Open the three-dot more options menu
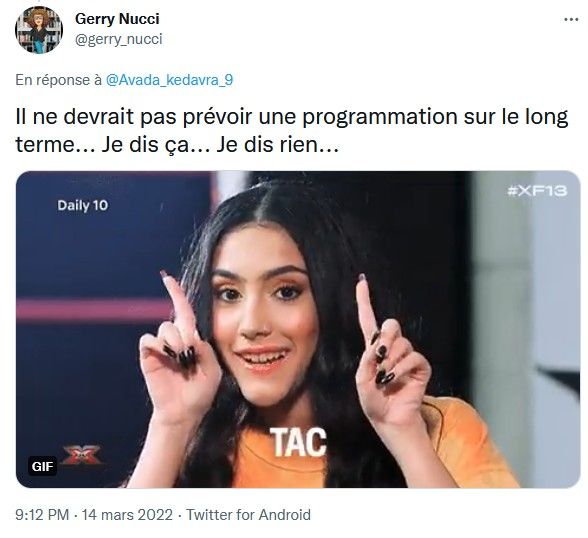This screenshot has height=538, width=588. tap(571, 19)
